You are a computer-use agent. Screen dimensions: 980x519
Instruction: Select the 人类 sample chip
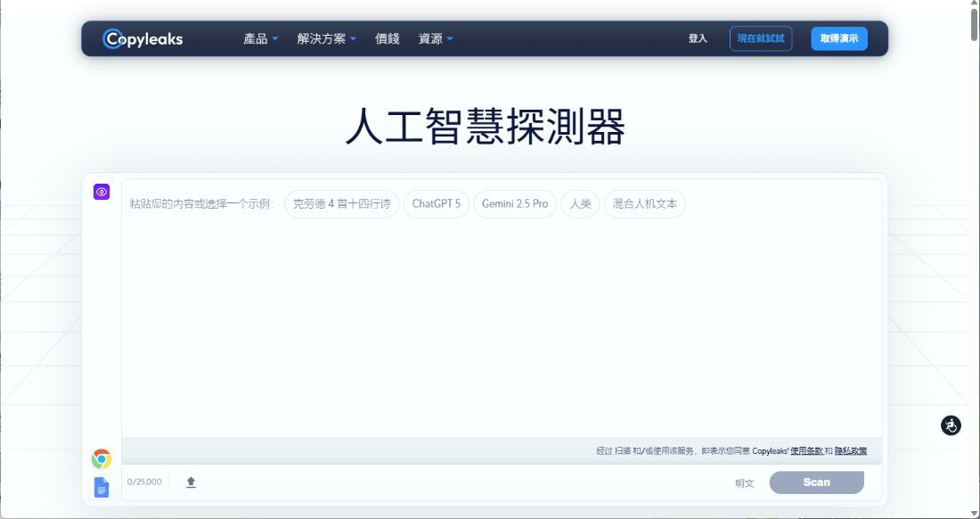(580, 203)
